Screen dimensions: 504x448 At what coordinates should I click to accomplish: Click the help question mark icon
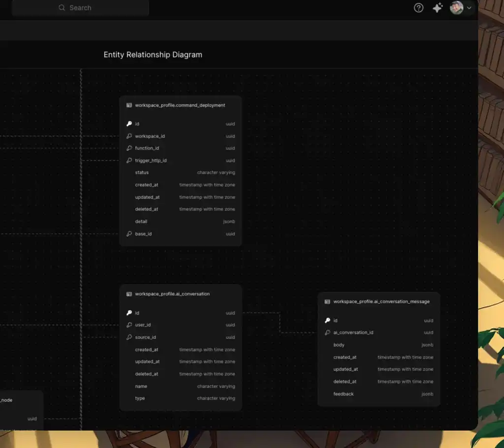[x=418, y=8]
